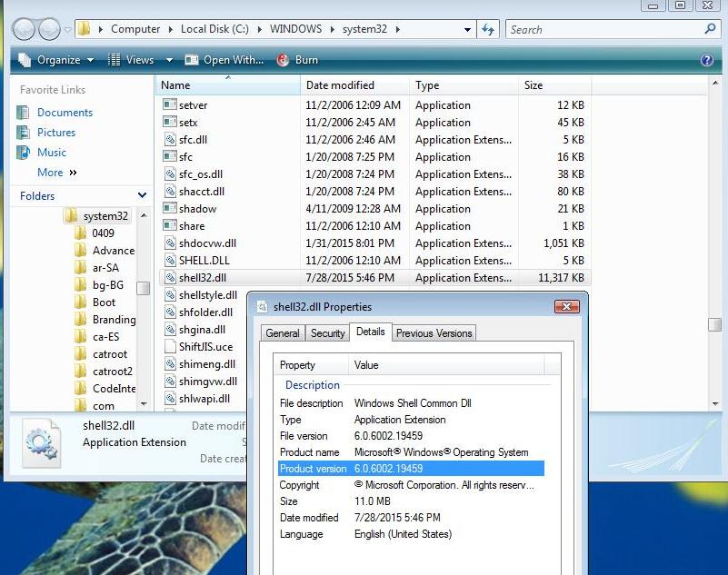Click setver application icon
This screenshot has width=728, height=575.
click(170, 104)
